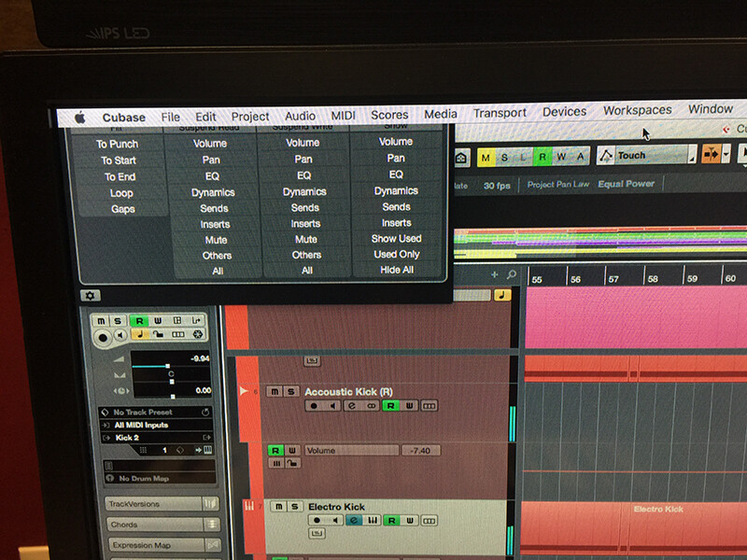Screen dimensions: 747x560
Task: Suspend writing Sends automation
Action: (305, 208)
